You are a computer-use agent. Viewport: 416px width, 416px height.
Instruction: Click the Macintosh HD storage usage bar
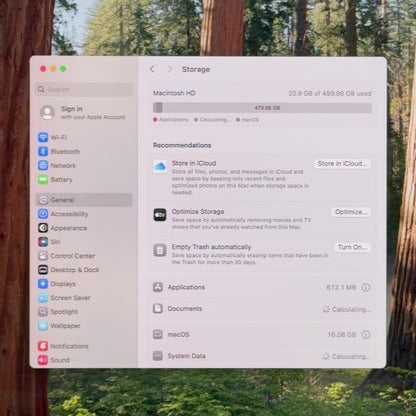(262, 108)
